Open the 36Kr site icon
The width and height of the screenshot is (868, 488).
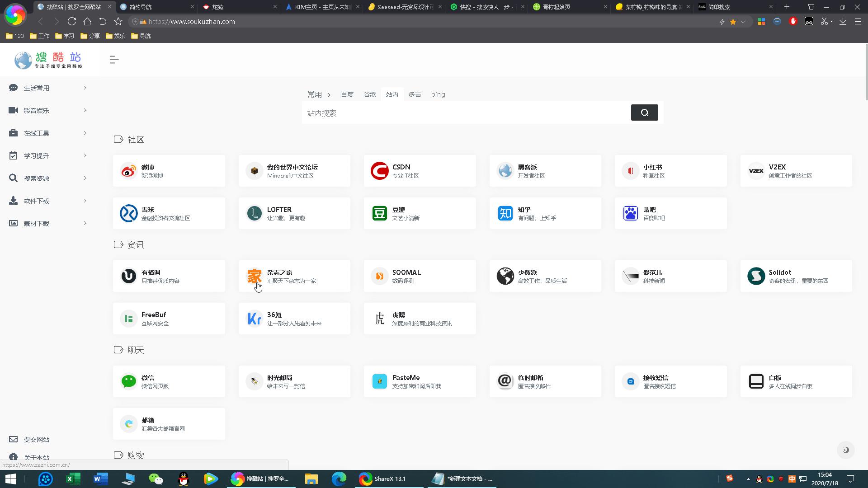tap(254, 319)
